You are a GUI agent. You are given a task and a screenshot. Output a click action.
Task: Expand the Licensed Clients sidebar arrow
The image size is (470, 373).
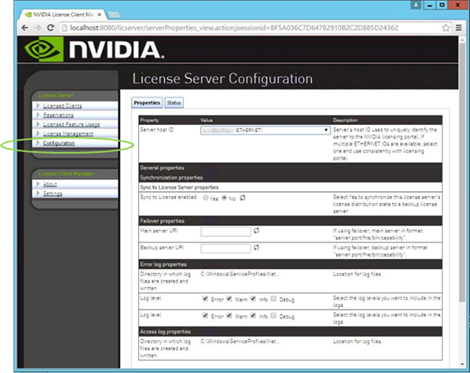pos(38,105)
